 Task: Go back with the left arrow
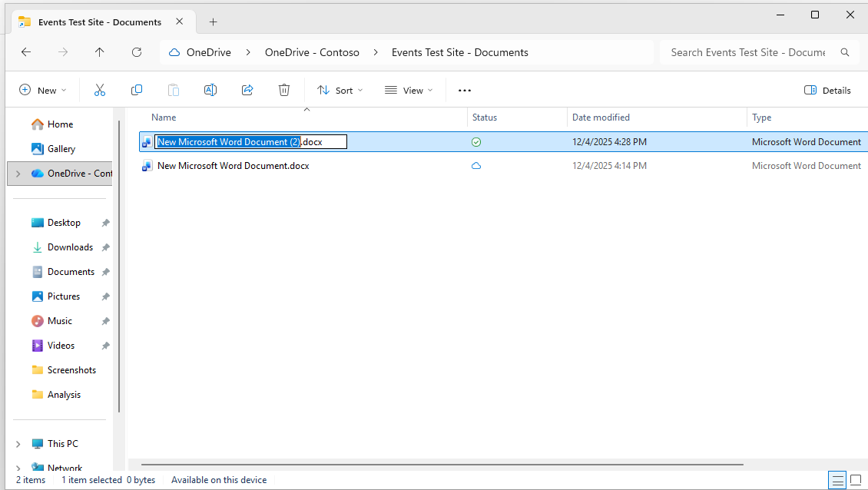click(x=26, y=52)
